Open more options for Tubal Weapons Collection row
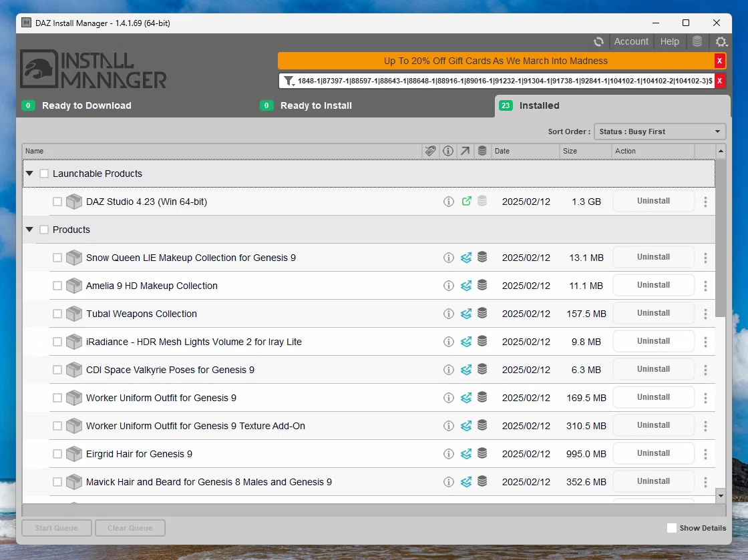This screenshot has width=748, height=560. [705, 314]
